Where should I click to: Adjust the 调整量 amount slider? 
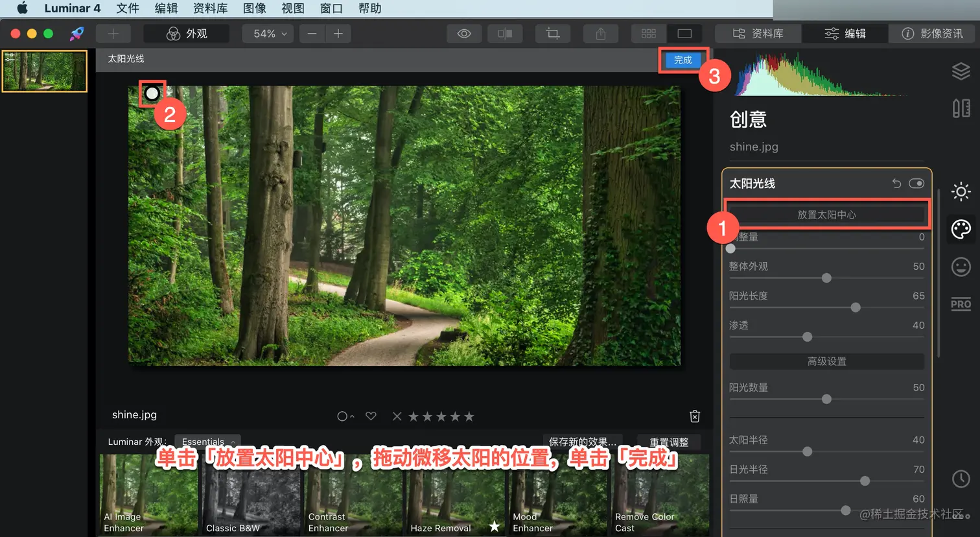[730, 248]
